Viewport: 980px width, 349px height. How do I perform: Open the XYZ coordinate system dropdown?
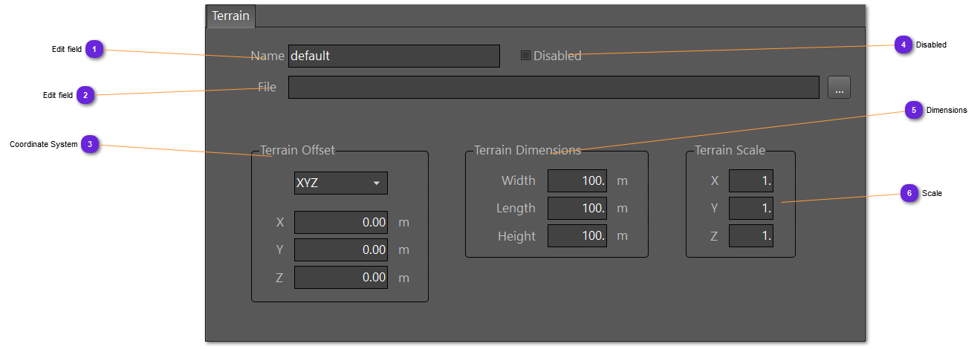tap(340, 183)
